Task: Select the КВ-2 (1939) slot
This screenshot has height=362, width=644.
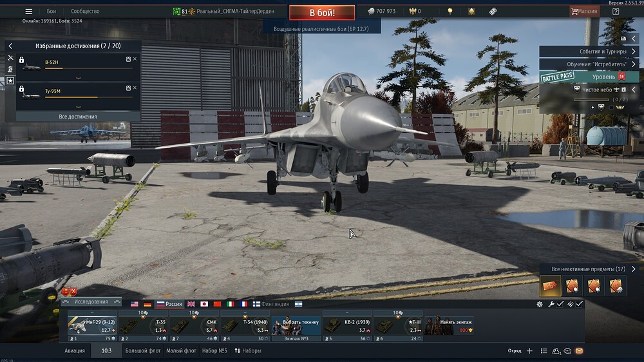Action: coord(347,326)
